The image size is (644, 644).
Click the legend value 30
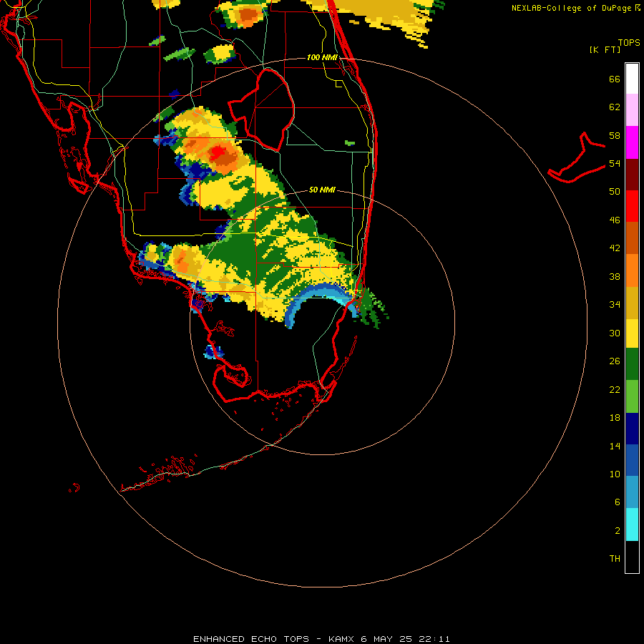[x=615, y=333]
